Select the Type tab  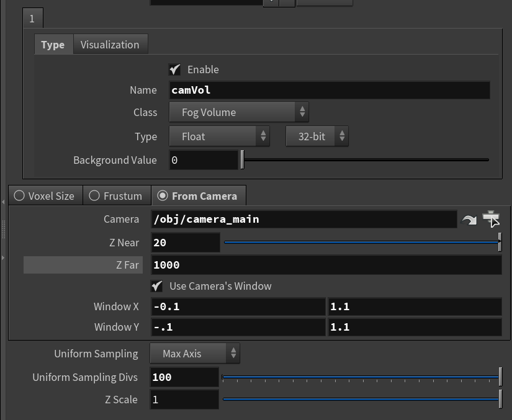(53, 45)
